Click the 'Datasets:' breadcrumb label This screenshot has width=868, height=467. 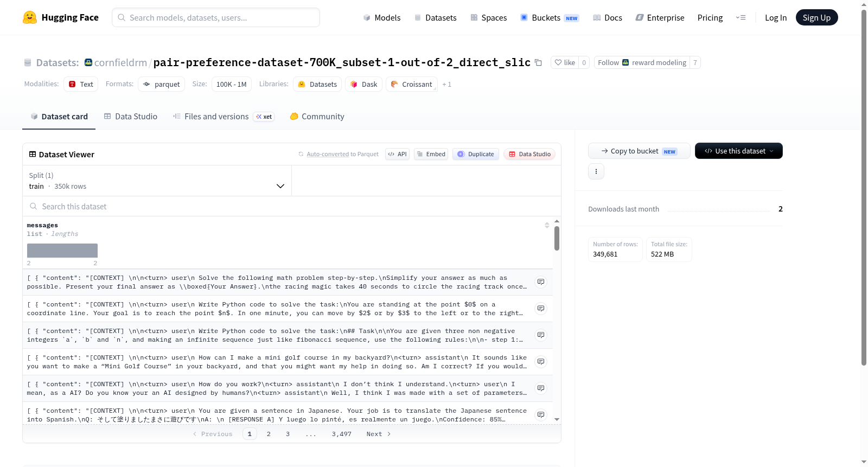click(58, 62)
